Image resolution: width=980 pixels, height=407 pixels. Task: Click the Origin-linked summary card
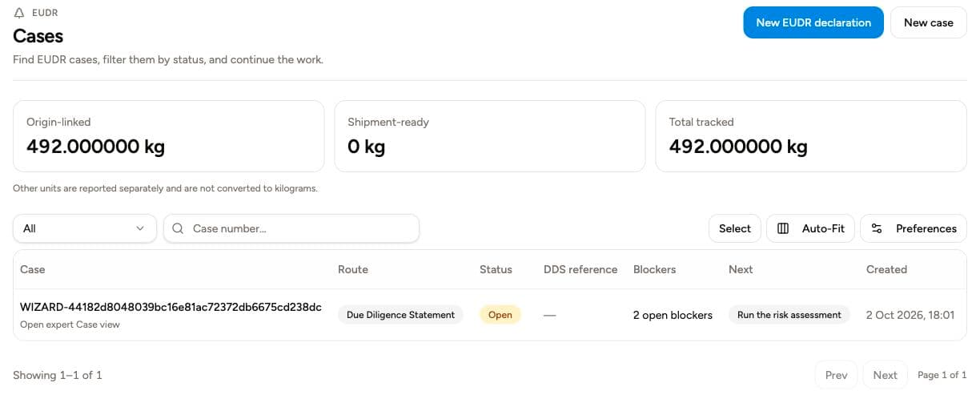pyautogui.click(x=168, y=136)
